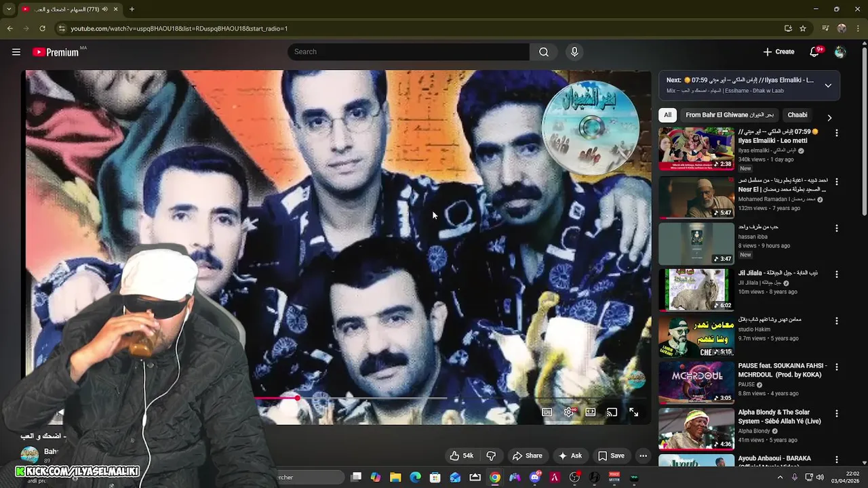Focus the YouTube search field
The width and height of the screenshot is (868, 488).
coord(408,52)
